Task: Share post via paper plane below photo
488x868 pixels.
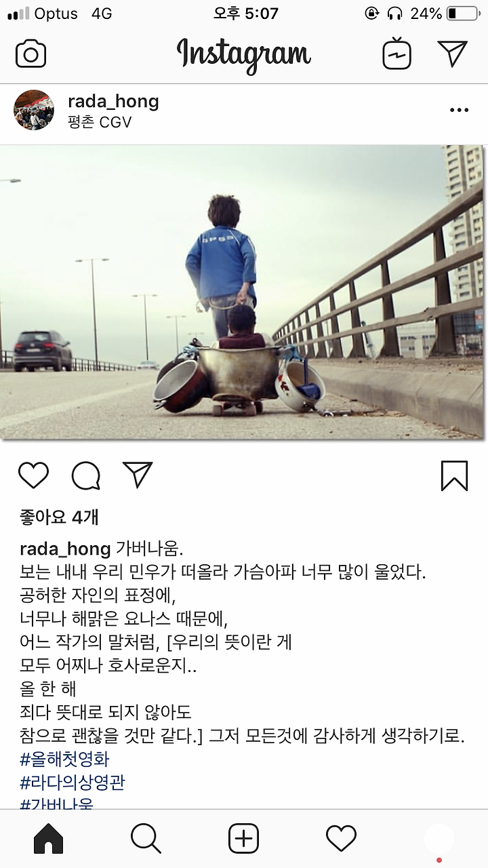Action: pos(138,475)
